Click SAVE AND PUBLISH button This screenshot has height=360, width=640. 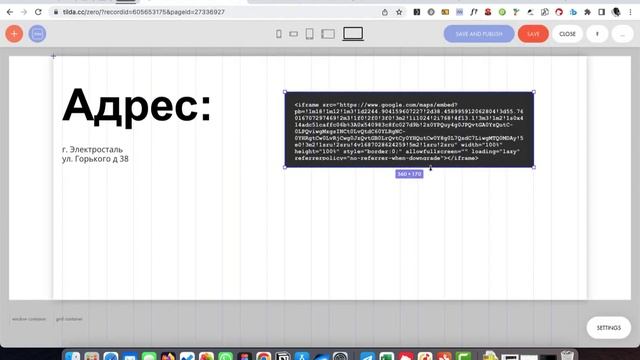click(479, 34)
